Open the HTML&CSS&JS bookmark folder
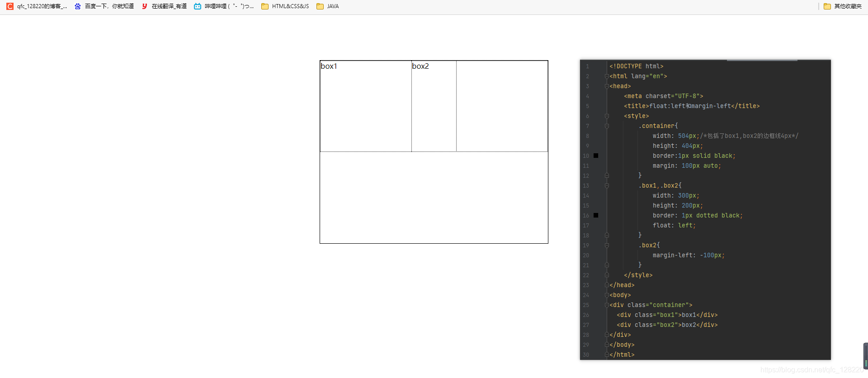The width and height of the screenshot is (868, 378). click(x=285, y=6)
